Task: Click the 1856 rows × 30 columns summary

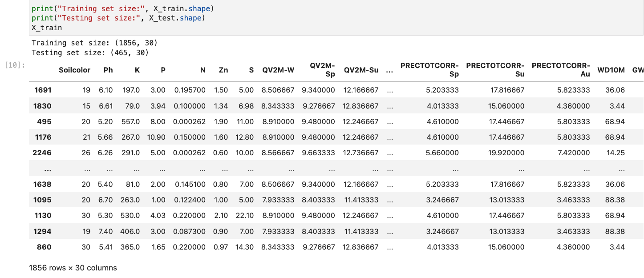Action: click(73, 268)
